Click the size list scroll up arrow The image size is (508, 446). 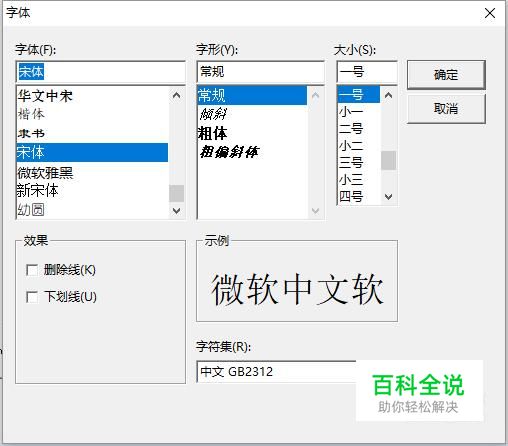pyautogui.click(x=388, y=95)
